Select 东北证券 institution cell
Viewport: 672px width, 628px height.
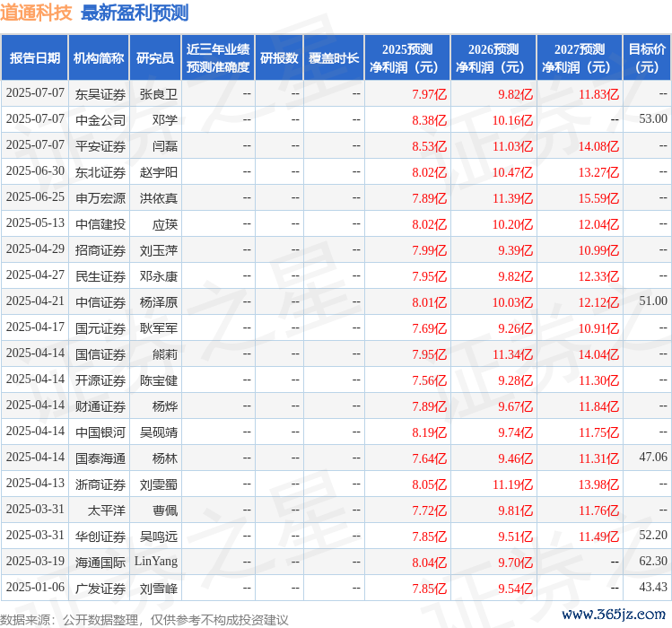point(100,172)
